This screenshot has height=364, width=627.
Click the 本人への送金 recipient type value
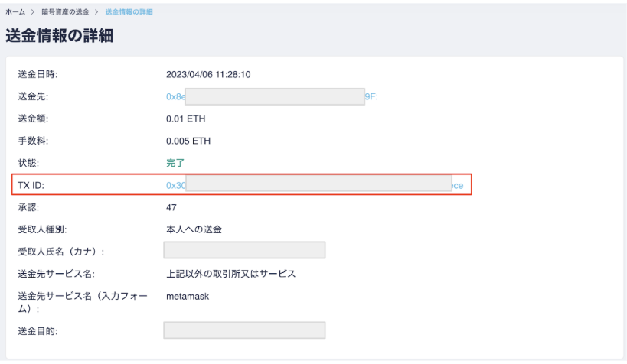(195, 229)
